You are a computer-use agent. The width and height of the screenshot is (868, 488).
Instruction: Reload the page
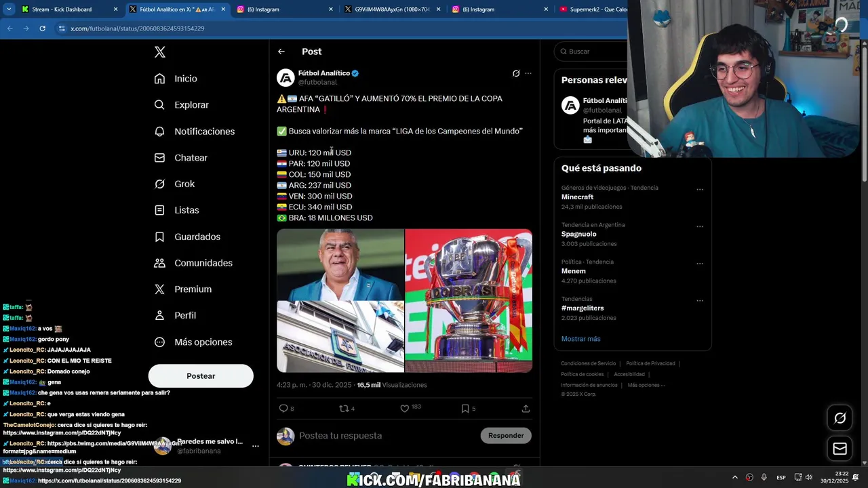[x=42, y=28]
